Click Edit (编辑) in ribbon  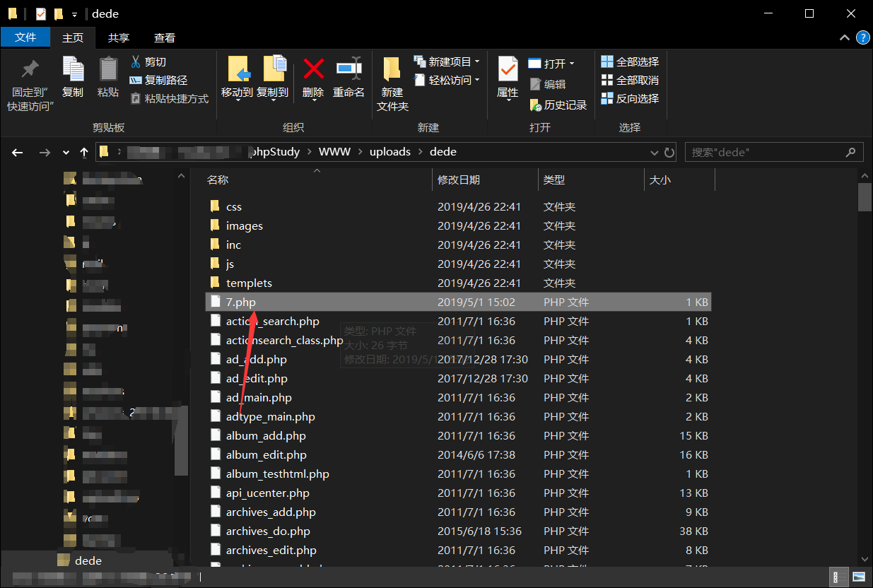pyautogui.click(x=546, y=84)
